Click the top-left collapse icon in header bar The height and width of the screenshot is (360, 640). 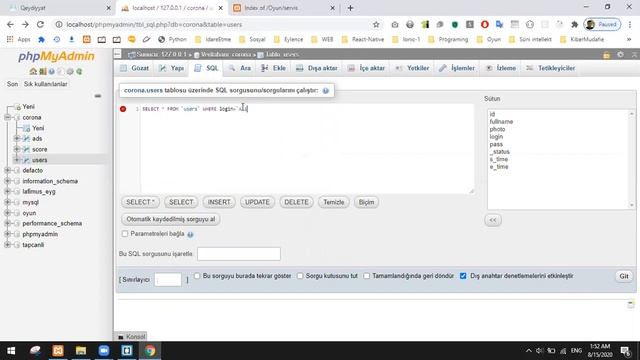pyautogui.click(x=118, y=54)
